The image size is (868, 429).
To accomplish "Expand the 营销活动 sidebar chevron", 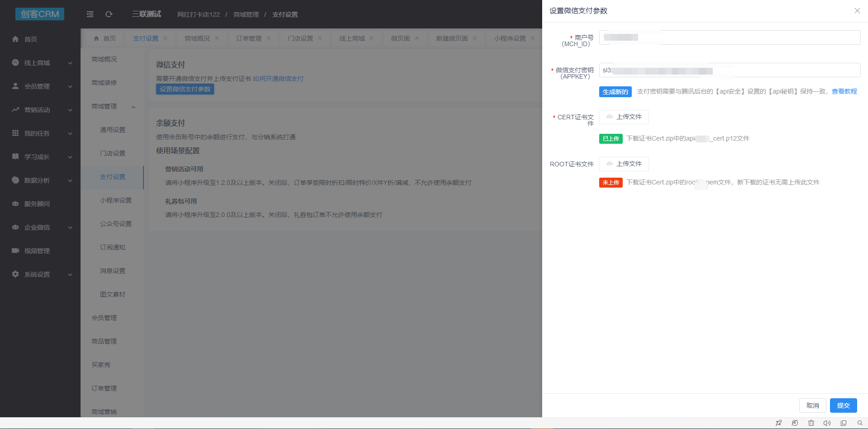I will coord(70,110).
